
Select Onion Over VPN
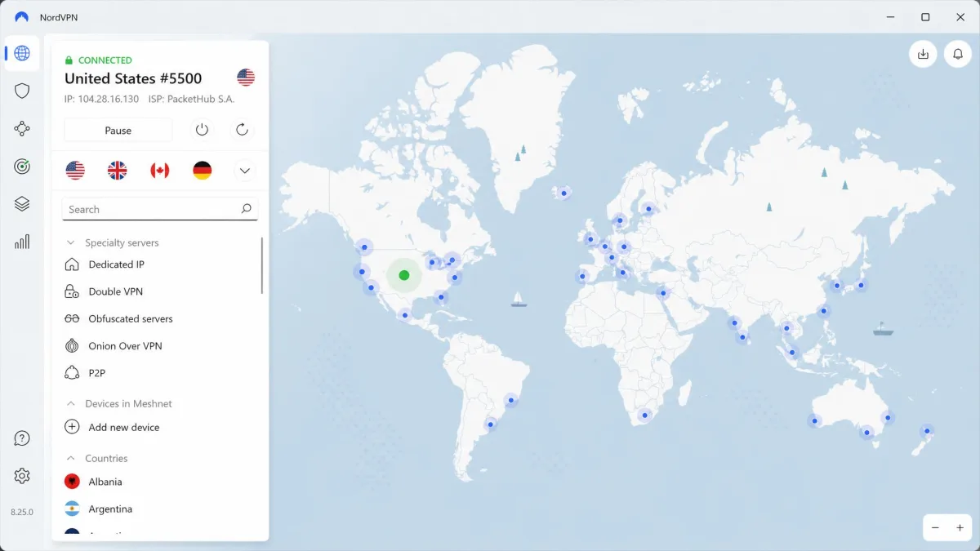coord(126,346)
